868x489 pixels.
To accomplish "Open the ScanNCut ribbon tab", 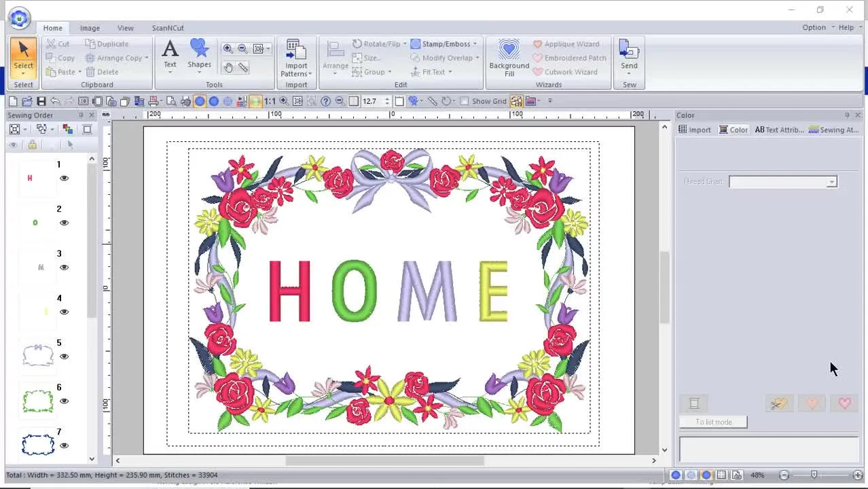I will (168, 28).
